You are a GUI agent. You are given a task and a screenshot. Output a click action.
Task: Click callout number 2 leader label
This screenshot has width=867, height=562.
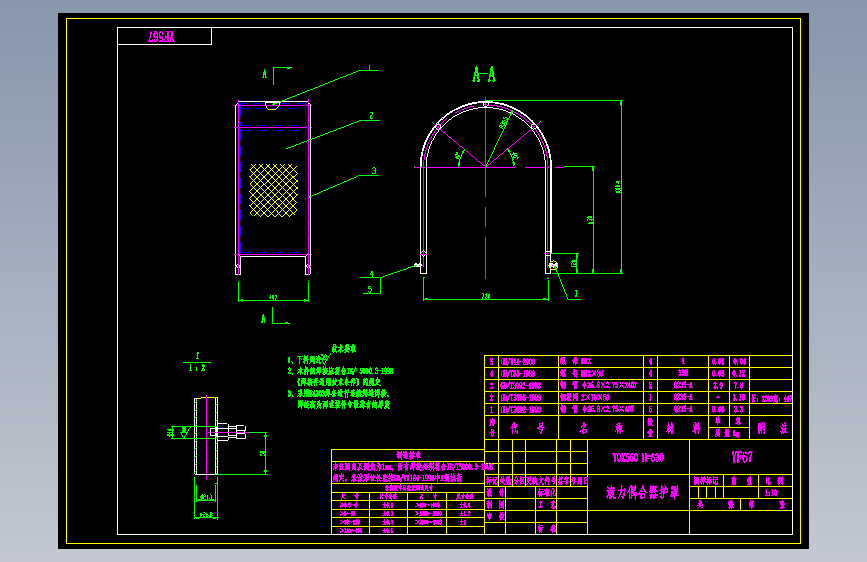pyautogui.click(x=371, y=116)
